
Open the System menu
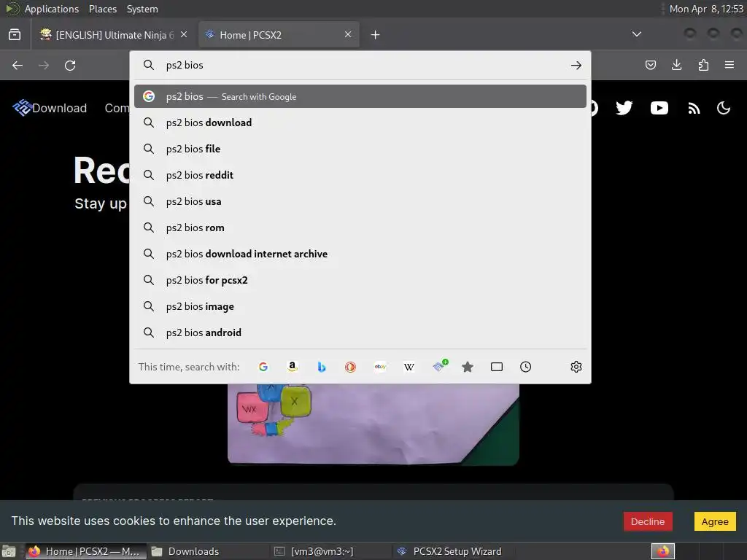[x=142, y=9]
